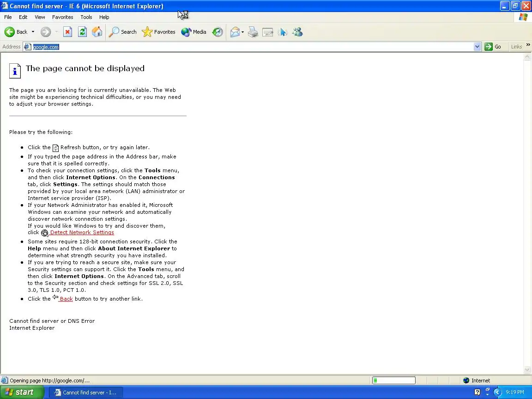The height and width of the screenshot is (399, 532).
Task: Open the Back history dropdown arrow
Action: (x=33, y=32)
